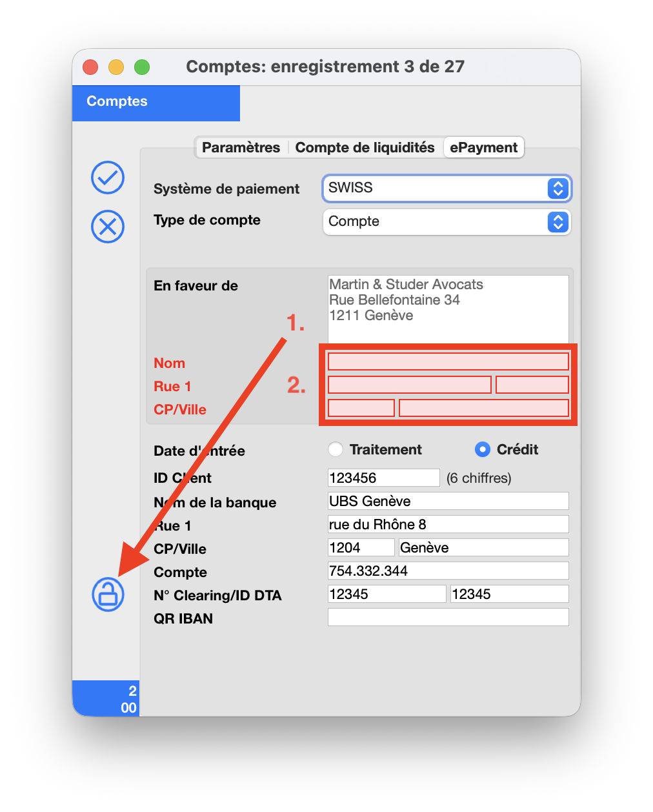Click the Compte field with 754.332.344
Screen dimensions: 653x812
(x=448, y=571)
